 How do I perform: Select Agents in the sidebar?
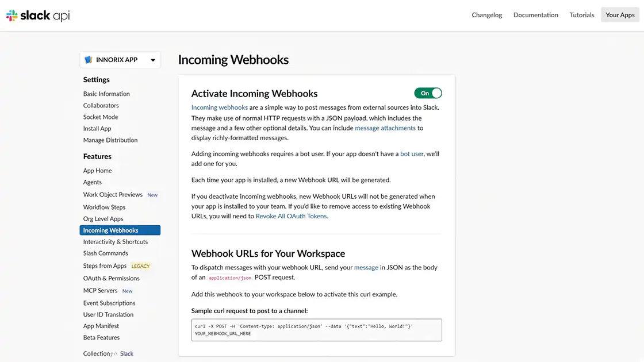92,182
